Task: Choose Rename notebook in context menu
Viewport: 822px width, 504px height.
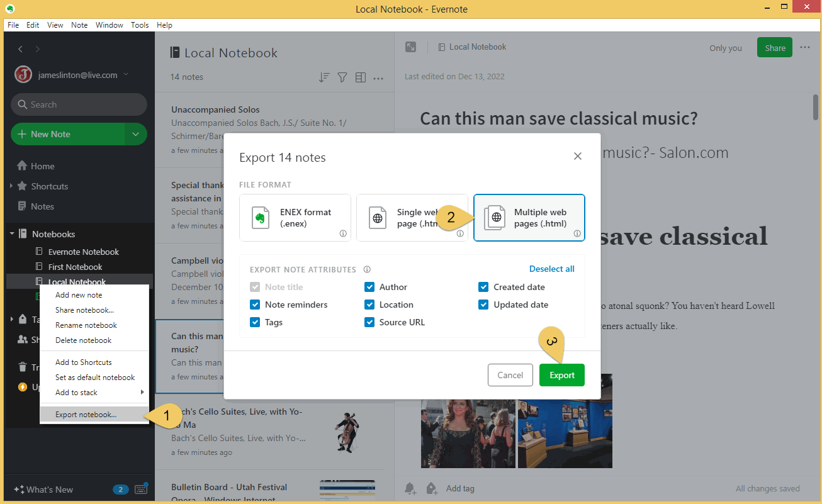Action: point(94,325)
